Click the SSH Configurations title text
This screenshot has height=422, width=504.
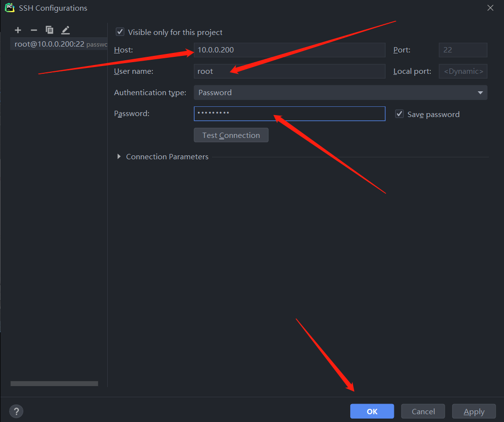pyautogui.click(x=53, y=8)
